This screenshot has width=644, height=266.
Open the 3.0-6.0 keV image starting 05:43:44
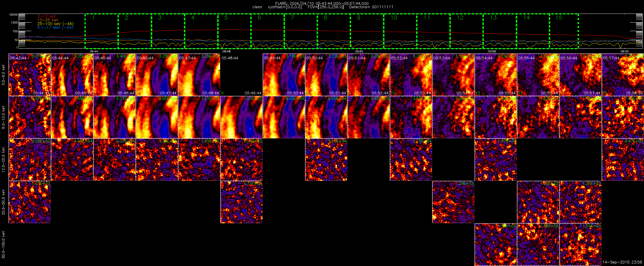(30, 75)
